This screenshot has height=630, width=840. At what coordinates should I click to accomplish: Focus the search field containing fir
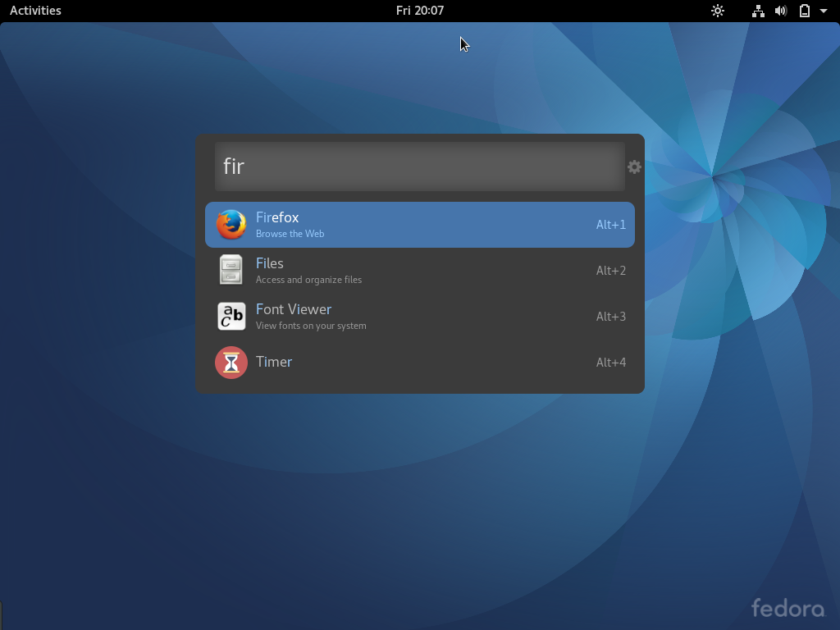[420, 167]
